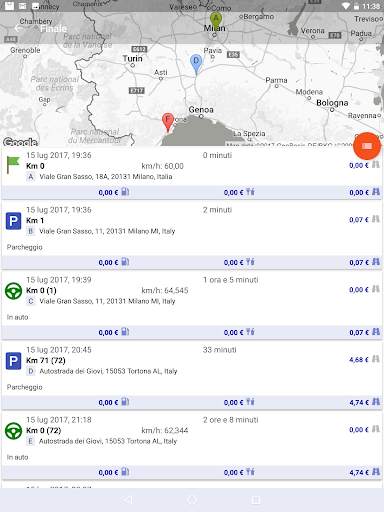Tap km/h: 64,545 value

[x=165, y=290]
